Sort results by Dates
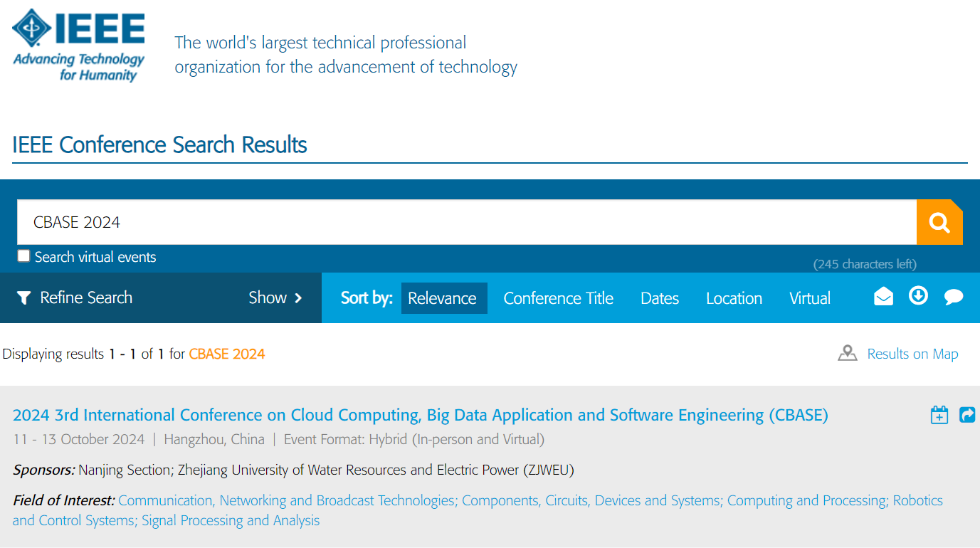The image size is (980, 548). (x=660, y=298)
